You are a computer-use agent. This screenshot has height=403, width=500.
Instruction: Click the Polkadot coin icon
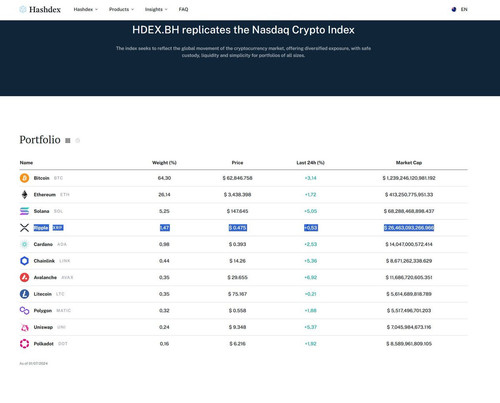point(24,344)
